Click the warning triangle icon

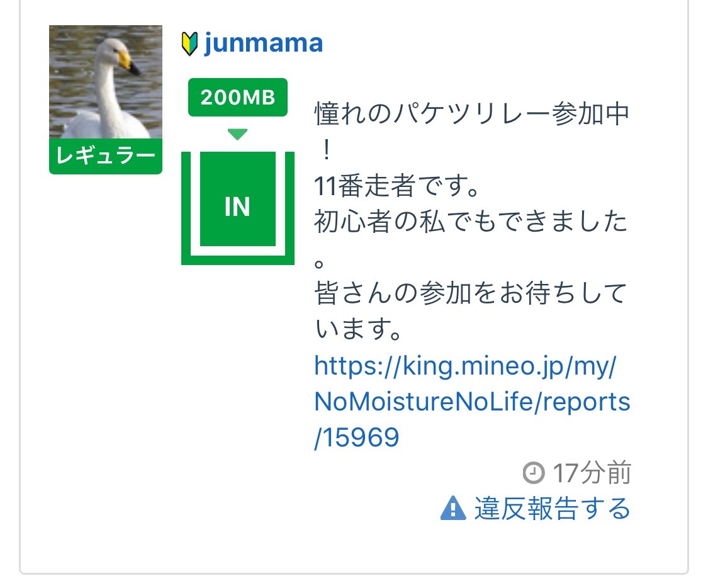pyautogui.click(x=453, y=507)
